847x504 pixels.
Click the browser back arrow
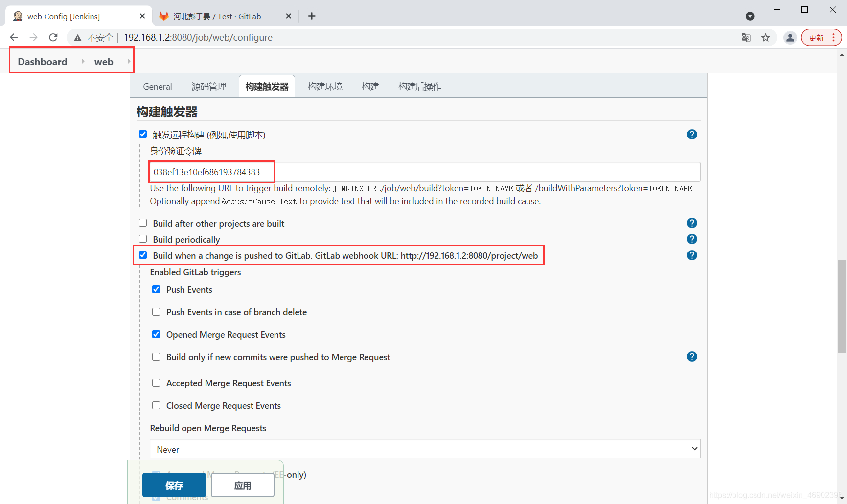[x=14, y=37]
